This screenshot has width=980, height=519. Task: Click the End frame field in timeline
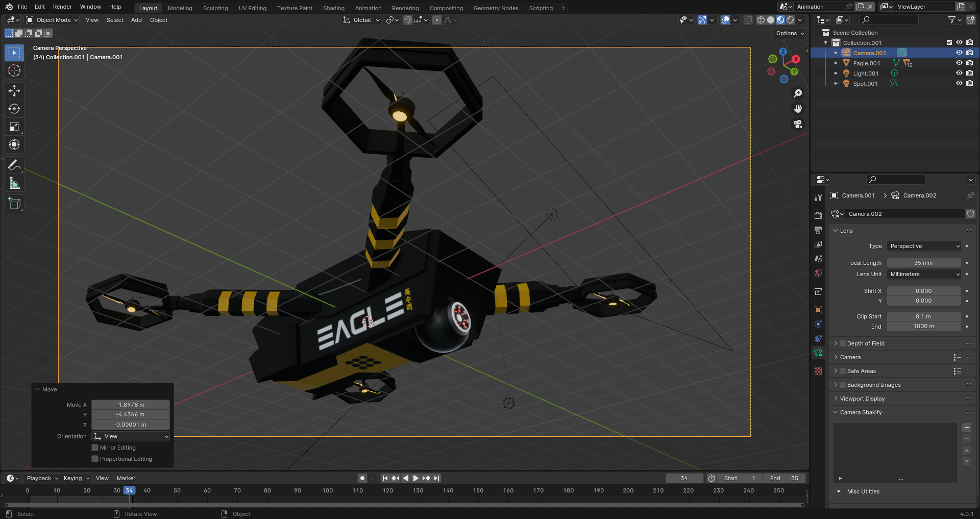coord(784,478)
